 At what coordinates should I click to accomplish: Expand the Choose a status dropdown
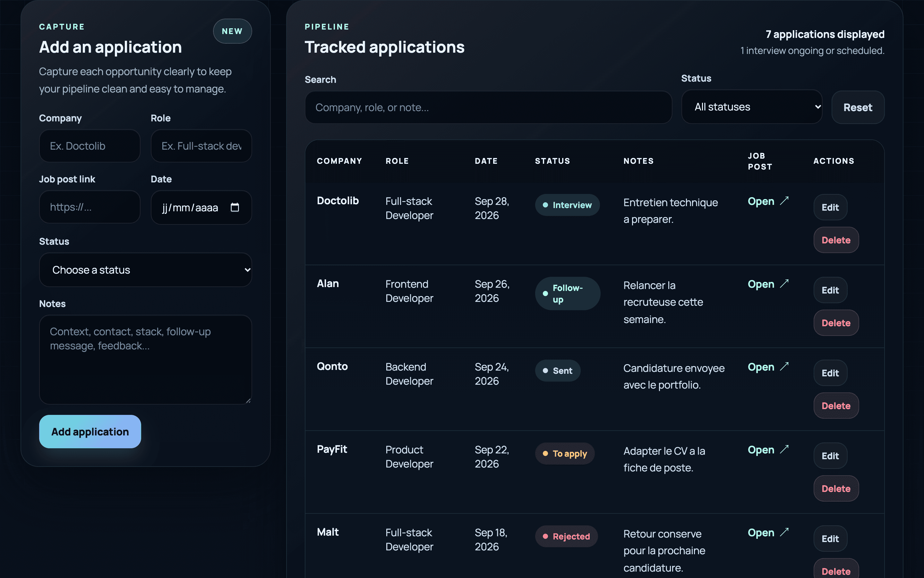(x=145, y=270)
